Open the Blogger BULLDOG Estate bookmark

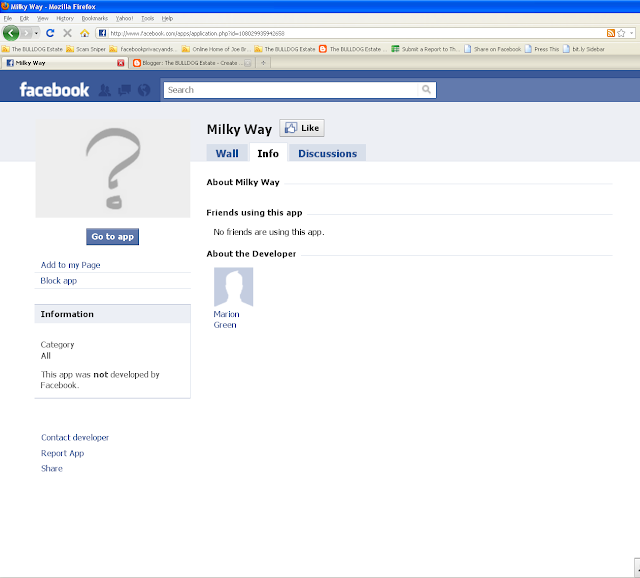coord(351,49)
